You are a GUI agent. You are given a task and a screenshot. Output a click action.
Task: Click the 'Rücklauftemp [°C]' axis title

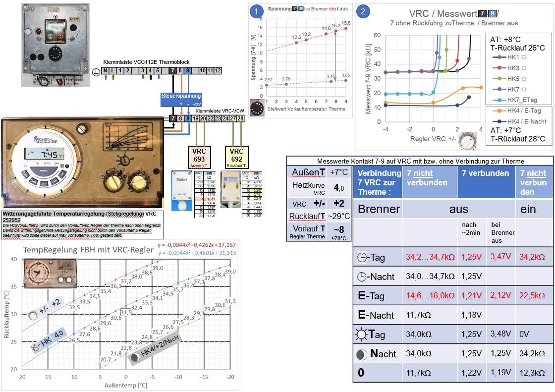click(6, 315)
